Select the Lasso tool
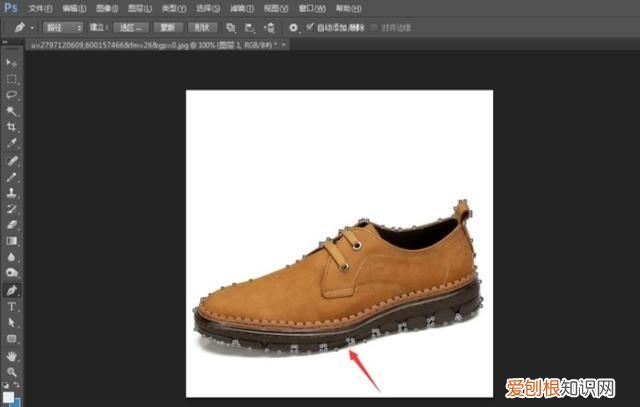 click(x=11, y=95)
